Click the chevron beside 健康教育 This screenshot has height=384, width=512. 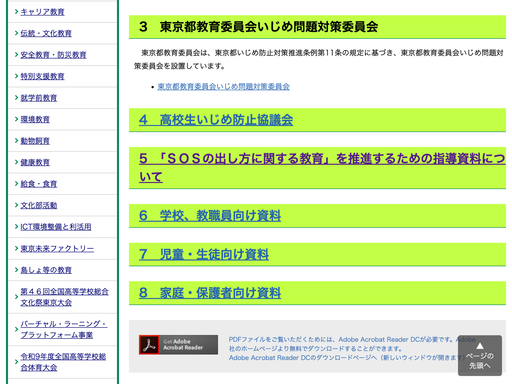tap(16, 162)
